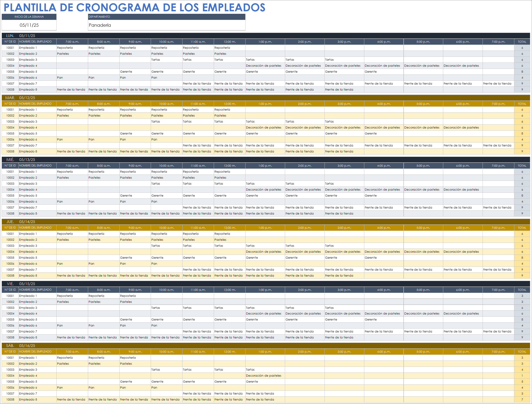Viewport: 532px width, 404px height.
Task: Click Monday's Empleado 6 total value 4
Action: (522, 78)
